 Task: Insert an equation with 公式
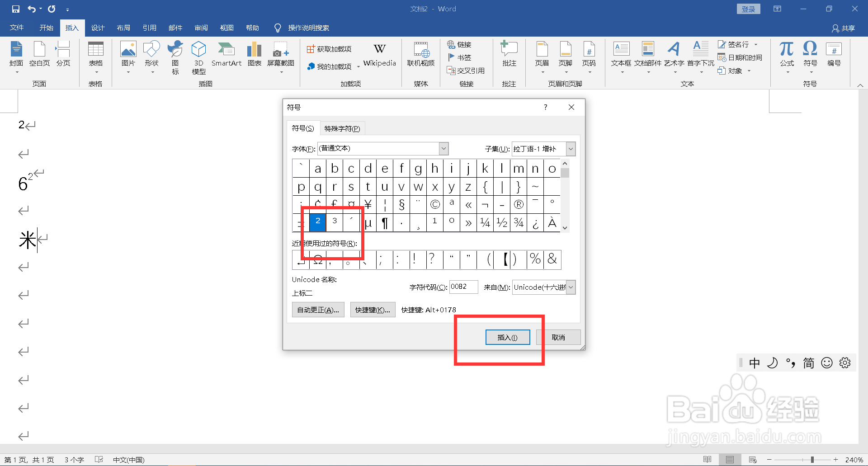pos(787,57)
